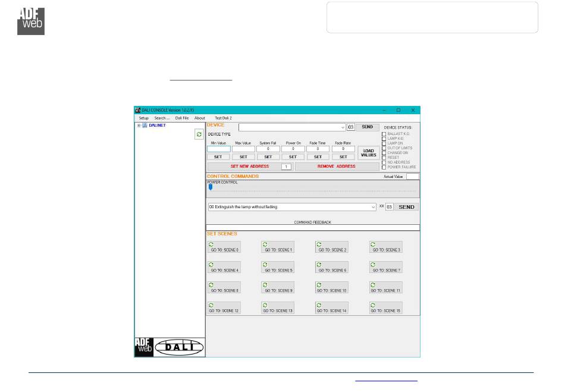Click the new address number field
The height and width of the screenshot is (392, 565).
pyautogui.click(x=286, y=167)
